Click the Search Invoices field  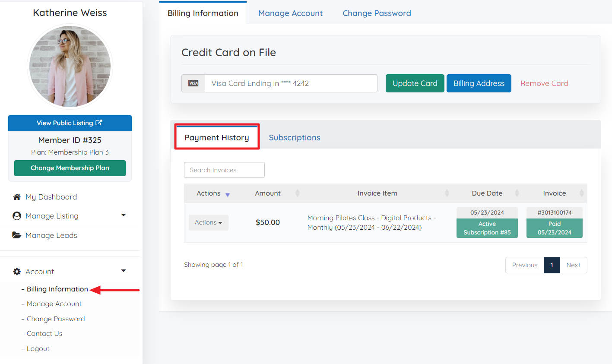224,170
